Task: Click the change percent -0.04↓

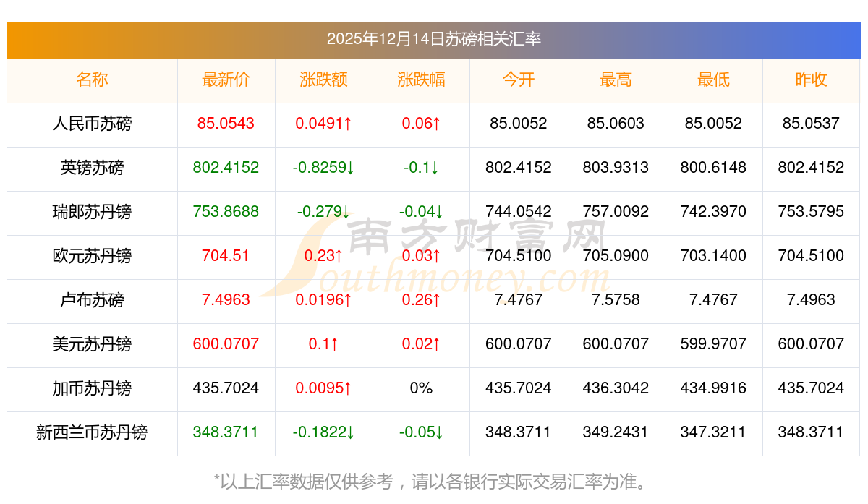Action: pyautogui.click(x=421, y=212)
